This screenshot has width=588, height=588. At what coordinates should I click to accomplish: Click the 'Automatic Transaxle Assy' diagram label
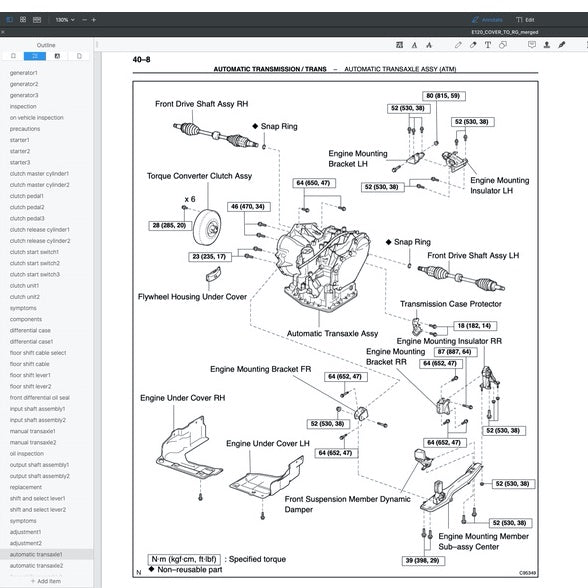332,333
